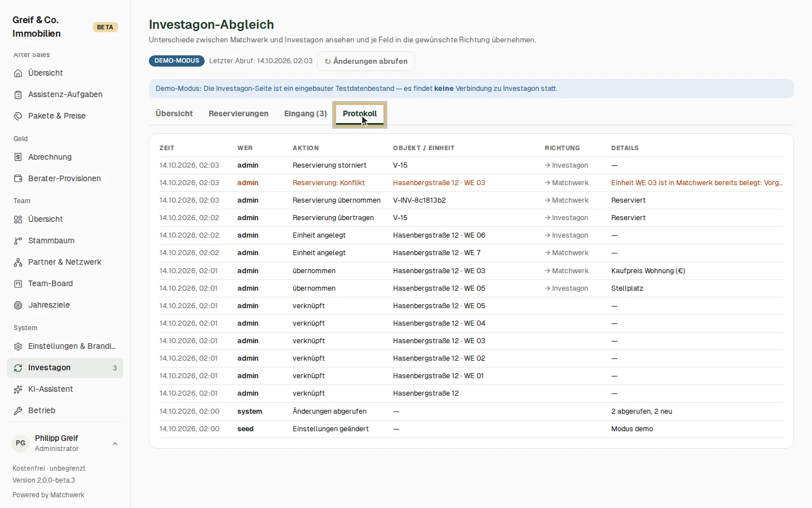
Task: Click the Assistenz-Aufgaben clipboard icon
Action: (x=18, y=95)
